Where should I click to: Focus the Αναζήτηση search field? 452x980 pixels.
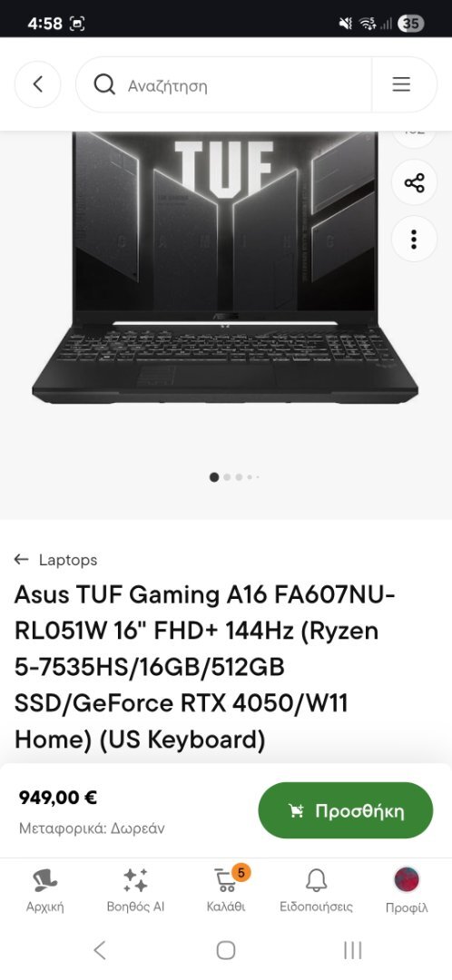click(x=247, y=85)
